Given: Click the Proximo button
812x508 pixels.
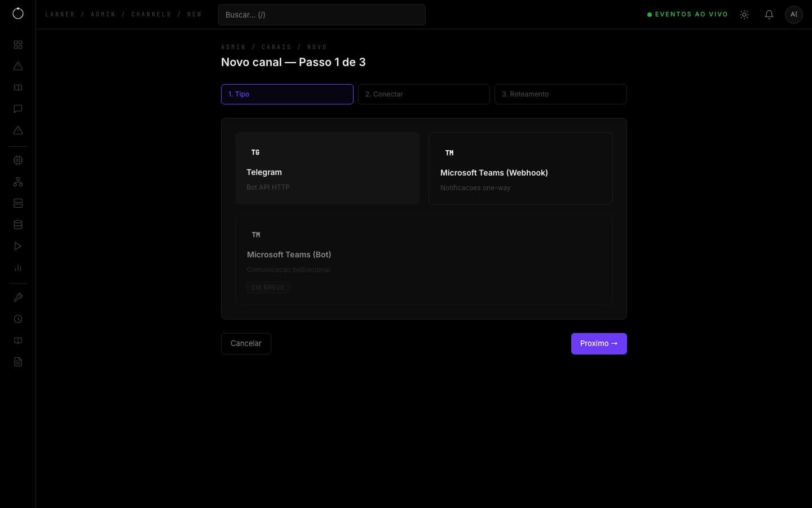Looking at the screenshot, I should [599, 344].
